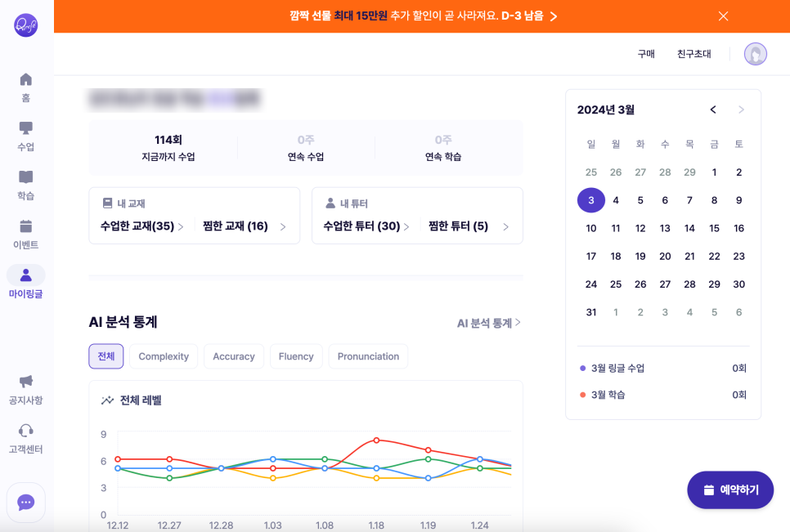
Task: Open 수업한 교재(35) list
Action: pos(142,226)
